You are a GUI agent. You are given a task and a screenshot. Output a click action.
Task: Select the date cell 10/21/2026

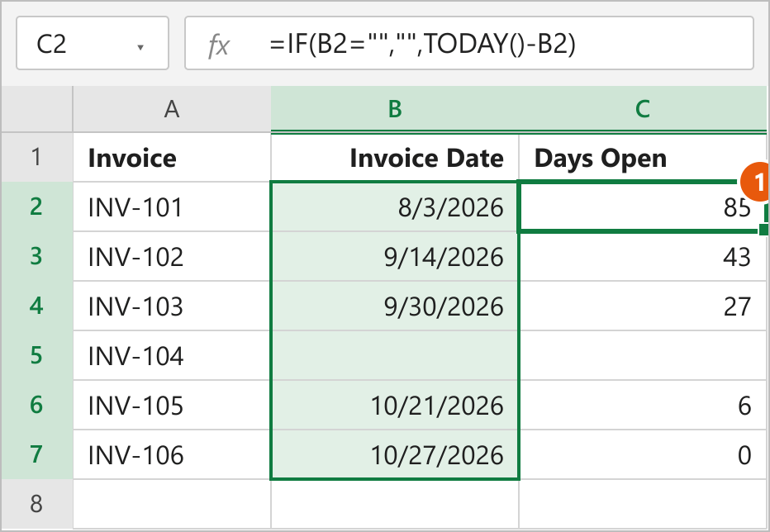(395, 405)
